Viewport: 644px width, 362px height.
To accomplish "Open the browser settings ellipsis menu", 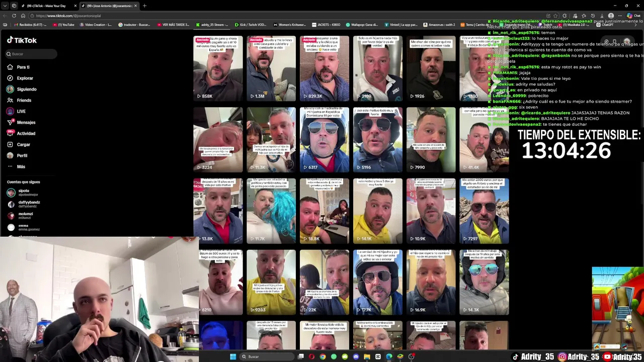I will [x=620, y=16].
